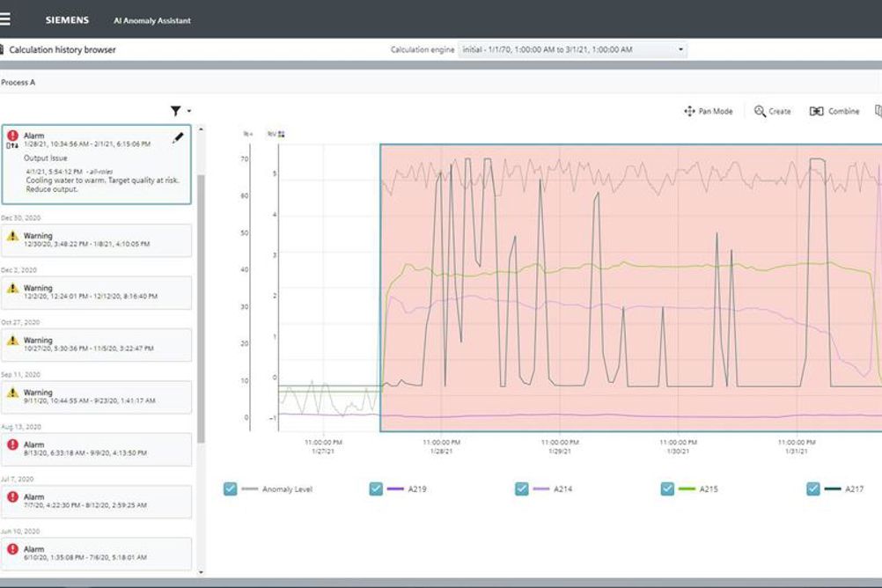882x588 pixels.
Task: Click the Dec 30, 2020 date header
Action: pos(21,217)
